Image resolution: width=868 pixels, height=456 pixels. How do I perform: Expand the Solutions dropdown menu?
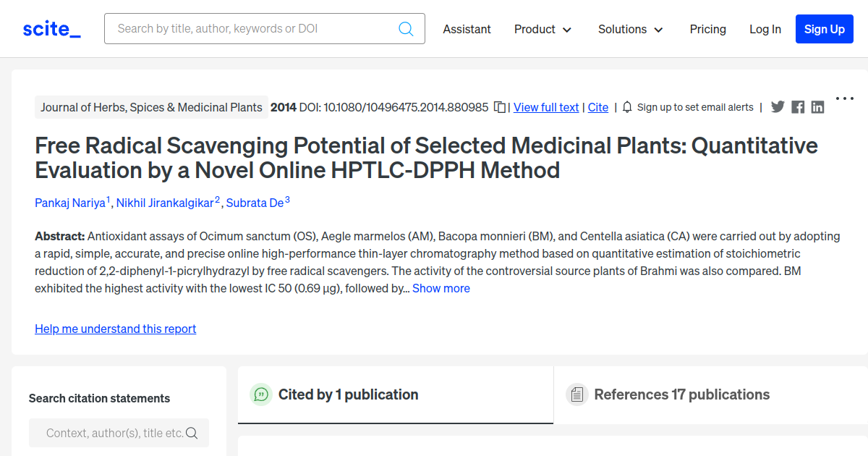point(630,29)
